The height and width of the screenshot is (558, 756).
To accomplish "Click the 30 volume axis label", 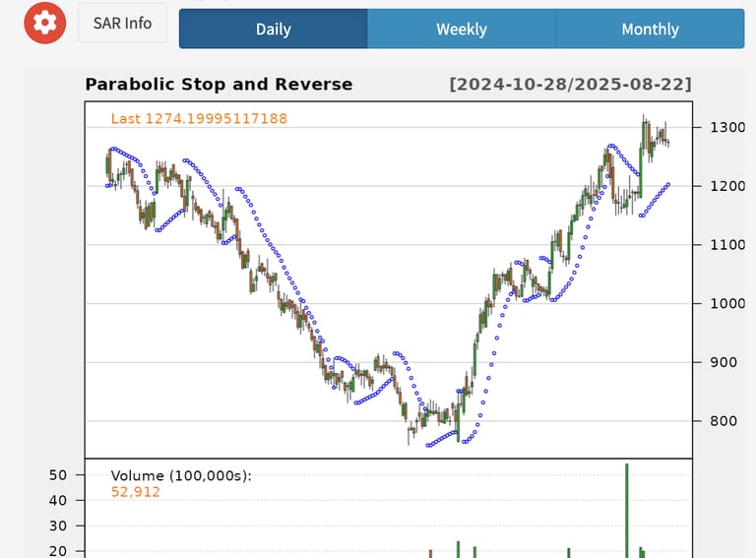I will click(x=58, y=526).
